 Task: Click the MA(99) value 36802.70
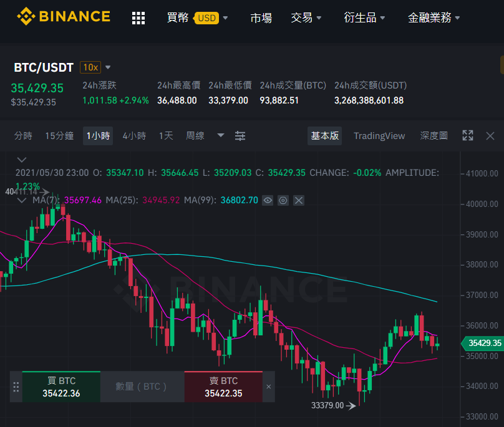click(239, 200)
